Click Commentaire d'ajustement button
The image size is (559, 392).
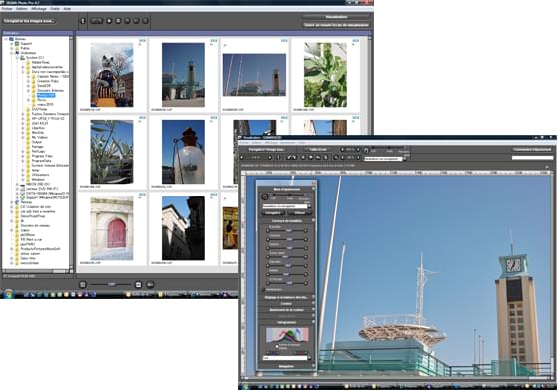tap(532, 149)
